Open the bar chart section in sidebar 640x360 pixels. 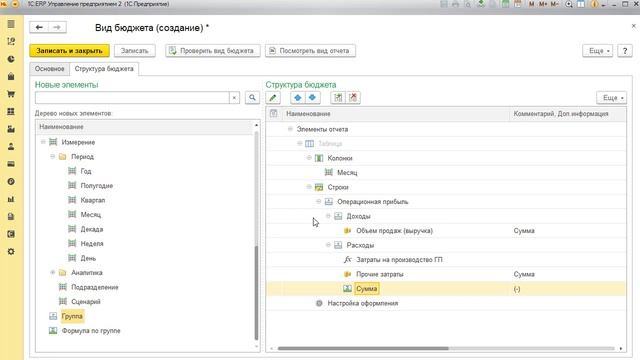(11, 199)
